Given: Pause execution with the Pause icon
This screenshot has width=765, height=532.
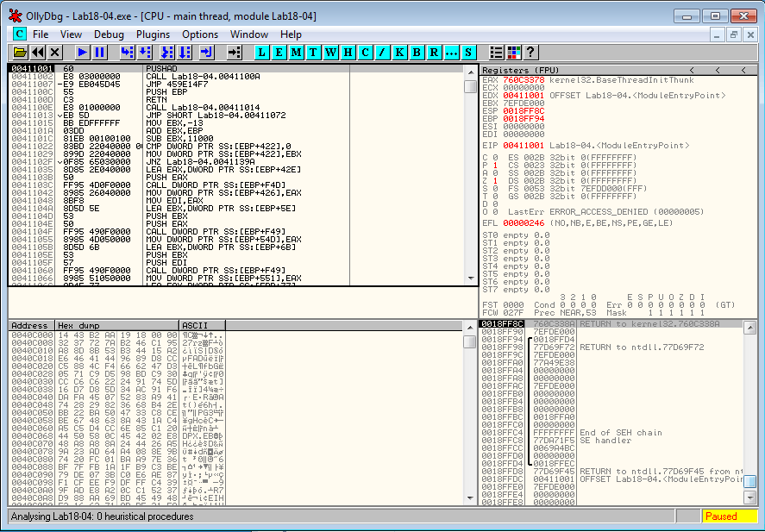Looking at the screenshot, I should (99, 53).
